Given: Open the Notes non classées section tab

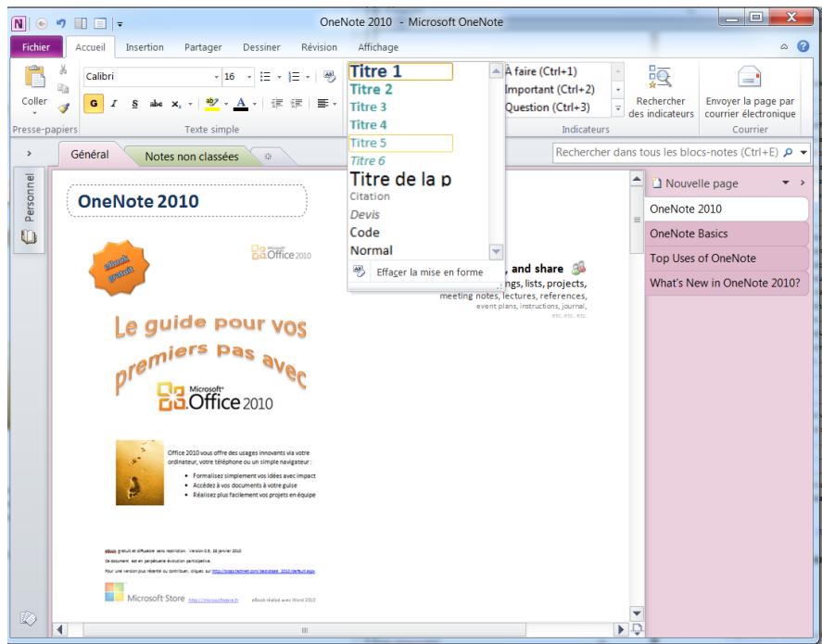Looking at the screenshot, I should point(191,157).
